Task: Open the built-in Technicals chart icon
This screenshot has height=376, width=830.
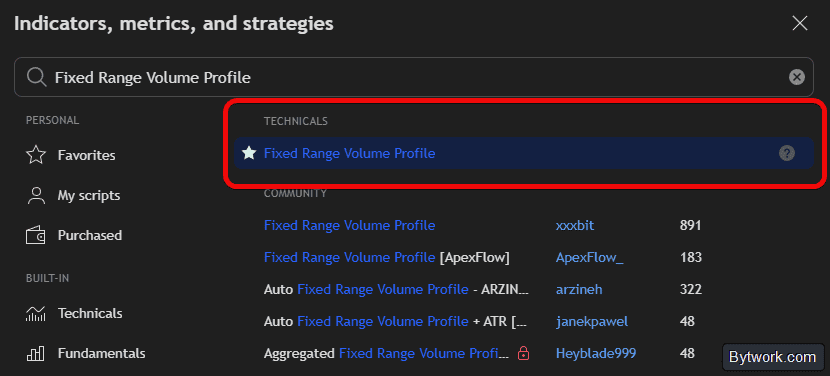Action: [36, 314]
